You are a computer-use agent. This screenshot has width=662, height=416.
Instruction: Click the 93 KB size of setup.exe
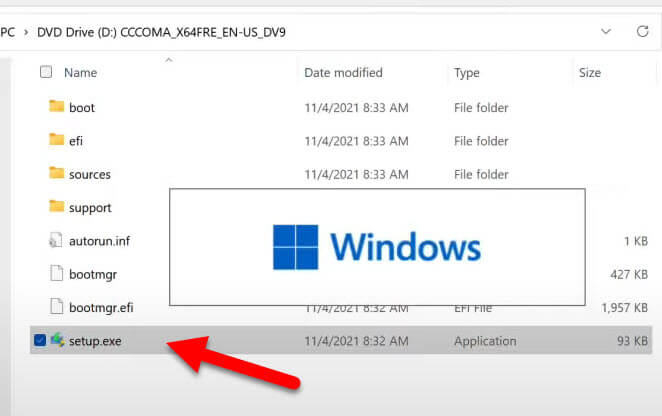632,341
